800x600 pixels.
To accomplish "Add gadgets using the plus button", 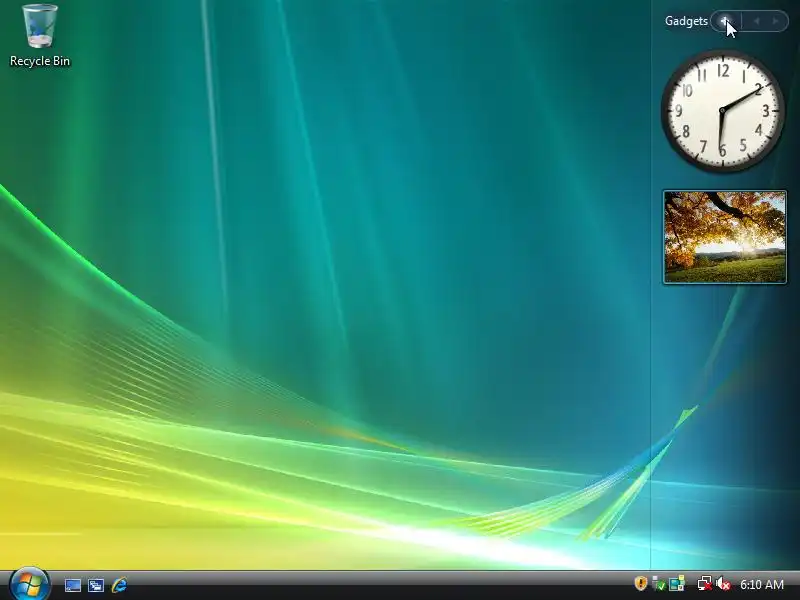I will pyautogui.click(x=724, y=21).
